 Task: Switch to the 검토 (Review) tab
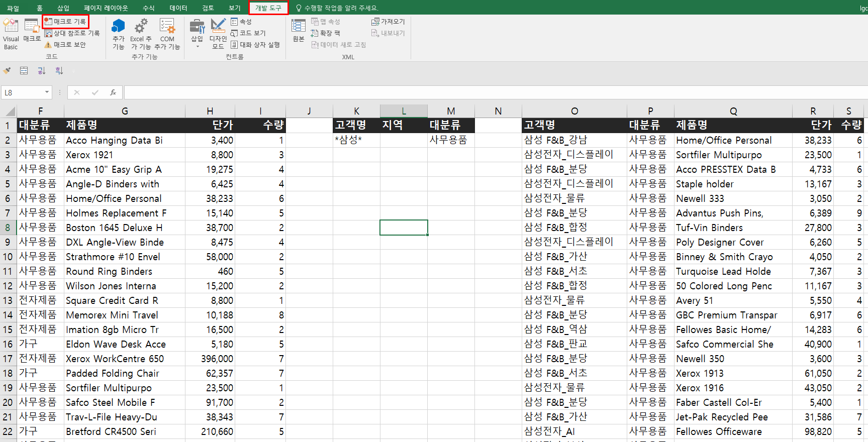tap(208, 8)
